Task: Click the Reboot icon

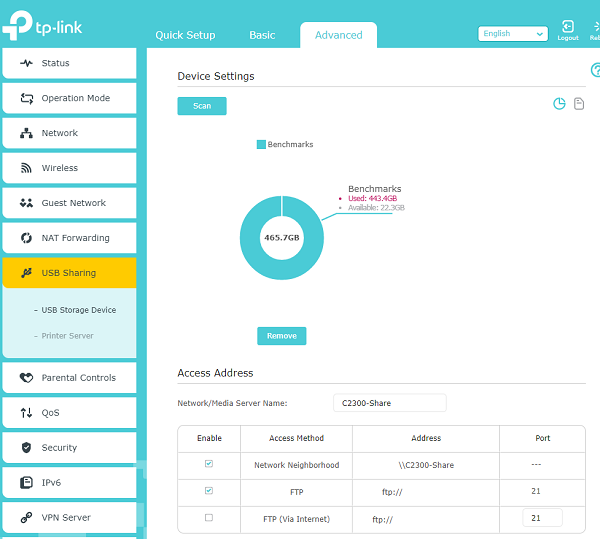Action: tap(595, 29)
